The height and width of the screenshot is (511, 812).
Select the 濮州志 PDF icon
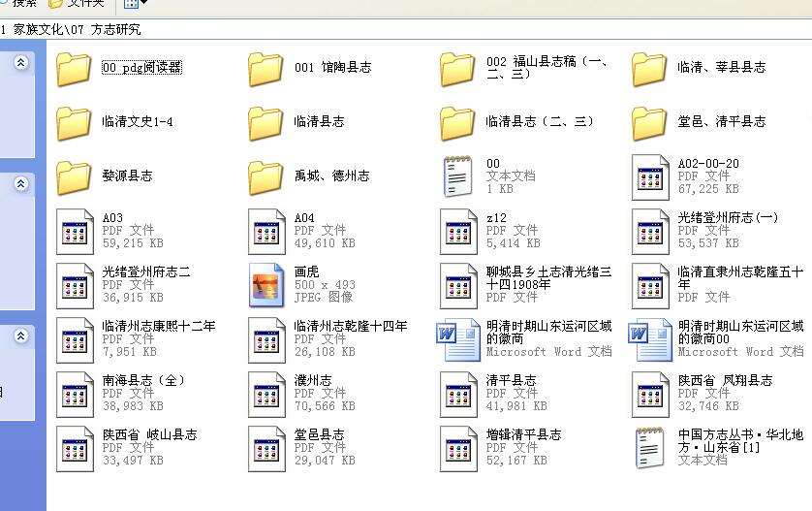click(267, 395)
